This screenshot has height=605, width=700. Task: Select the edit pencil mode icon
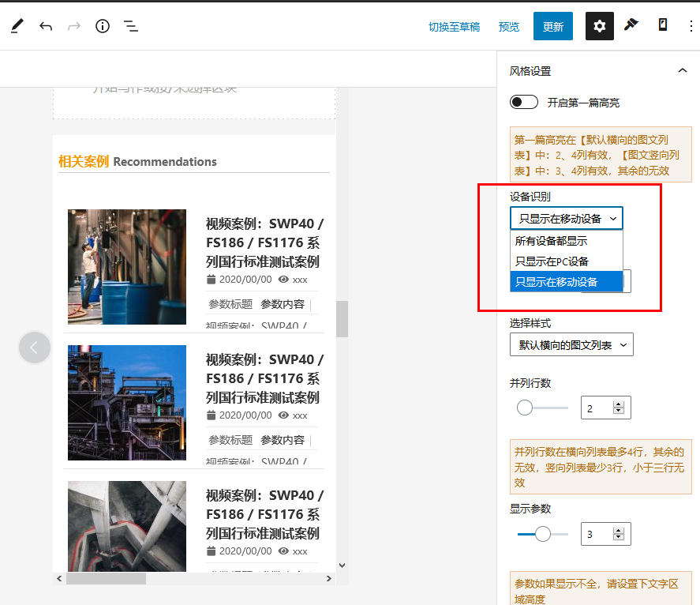pyautogui.click(x=17, y=26)
